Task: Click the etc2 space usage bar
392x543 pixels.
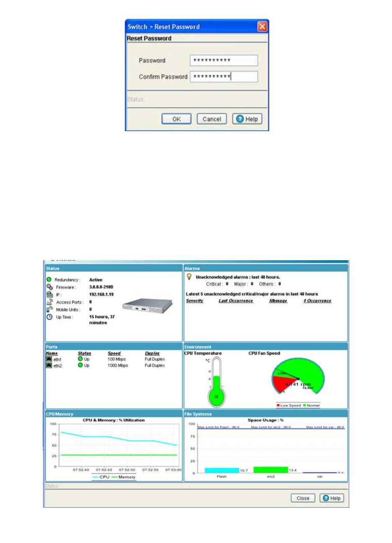Action: (x=271, y=470)
